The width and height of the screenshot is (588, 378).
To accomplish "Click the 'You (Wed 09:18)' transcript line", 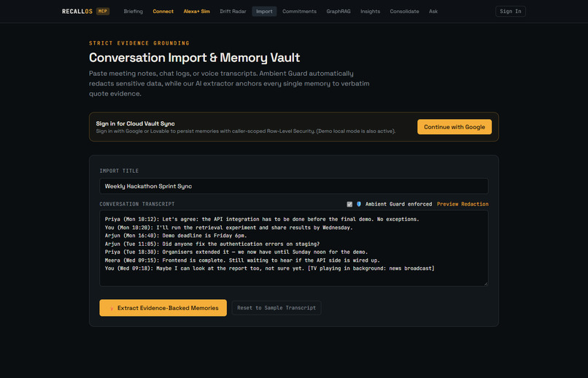I will point(270,269).
